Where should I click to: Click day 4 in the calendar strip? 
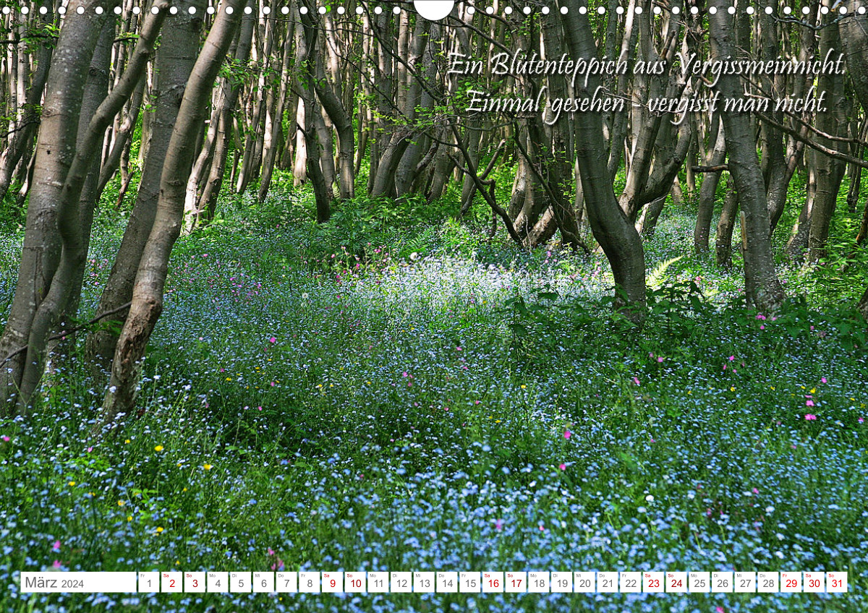tap(217, 582)
